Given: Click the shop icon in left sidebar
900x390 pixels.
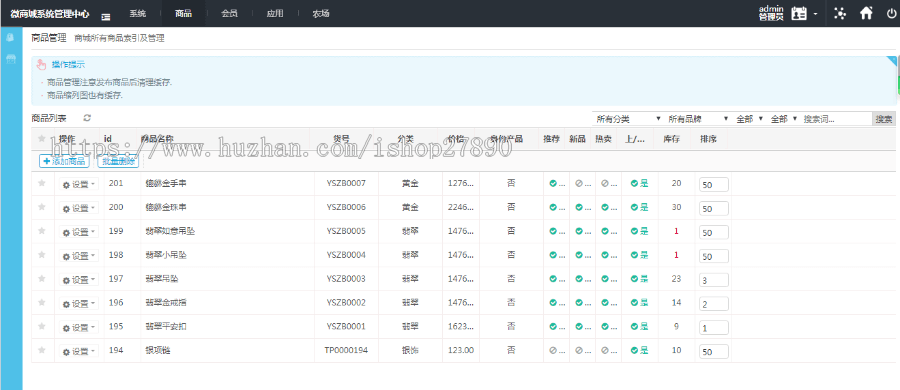Looking at the screenshot, I should pos(10,59).
